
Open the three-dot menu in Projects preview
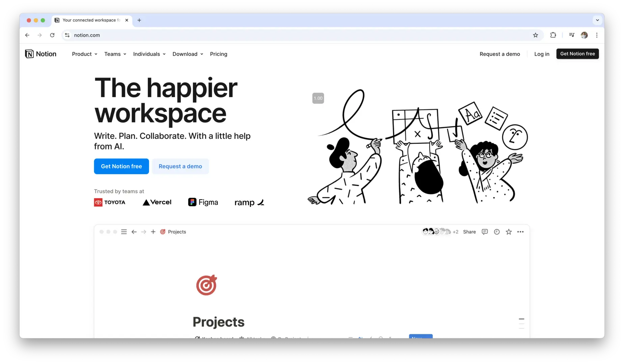point(520,232)
